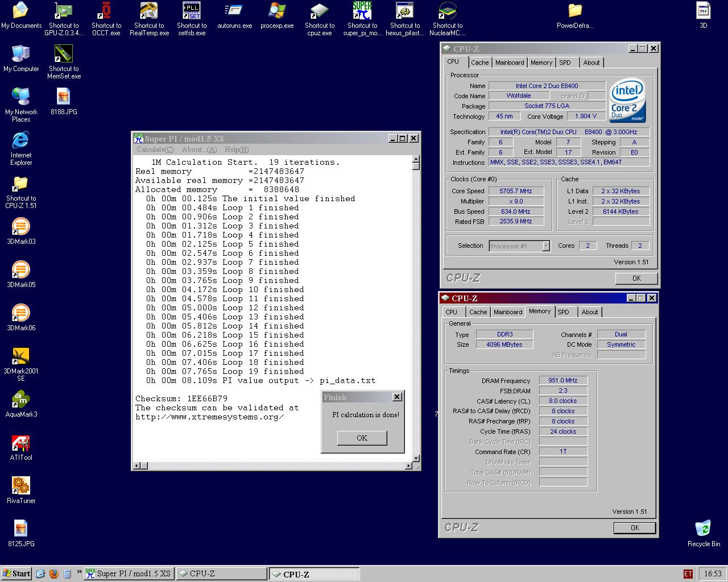Viewport: 728px width, 582px height.
Task: Click the xtremesystems.org URL text
Action: tap(210, 417)
